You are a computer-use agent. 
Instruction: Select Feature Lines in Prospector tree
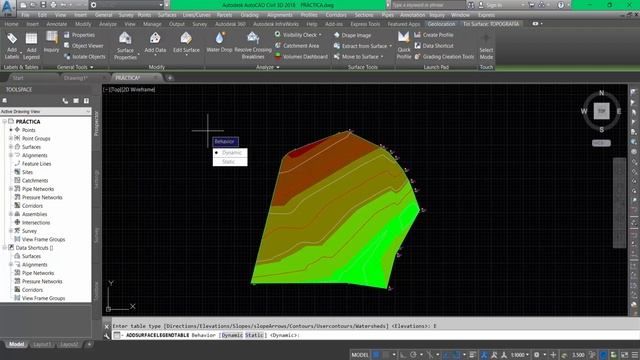click(x=36, y=164)
